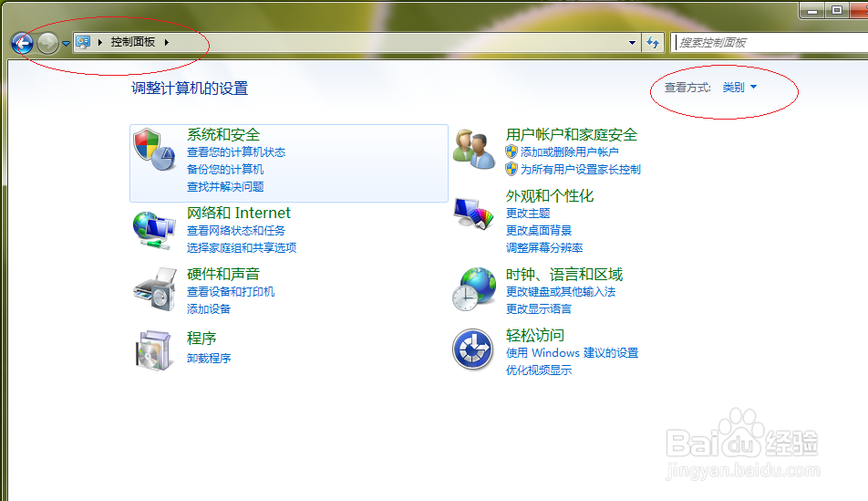Image resolution: width=868 pixels, height=501 pixels.
Task: Open 优化视频显示 link
Action: tap(539, 371)
